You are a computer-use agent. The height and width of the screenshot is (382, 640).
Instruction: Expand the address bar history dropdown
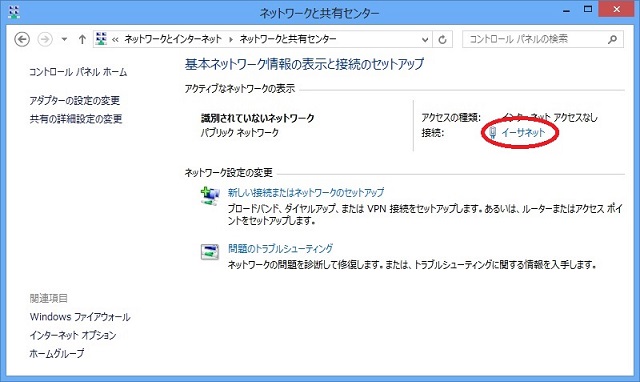[x=425, y=40]
